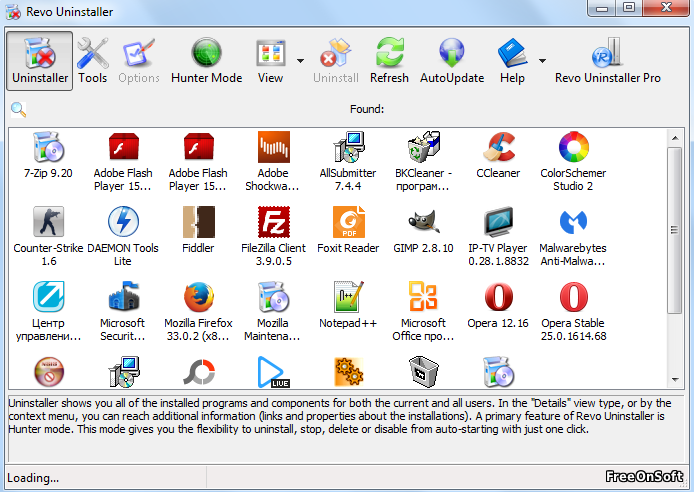Open the Tools toolbar button
The image size is (694, 492).
[93, 61]
